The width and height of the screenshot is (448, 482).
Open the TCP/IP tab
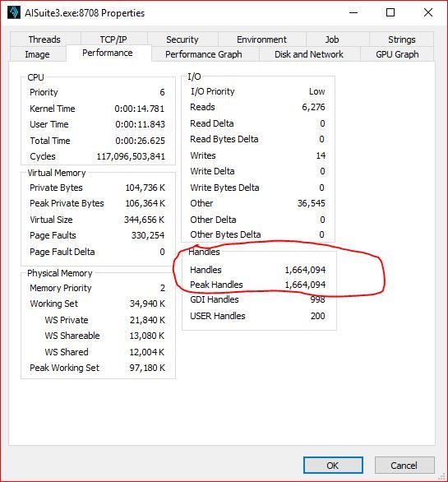tap(113, 39)
